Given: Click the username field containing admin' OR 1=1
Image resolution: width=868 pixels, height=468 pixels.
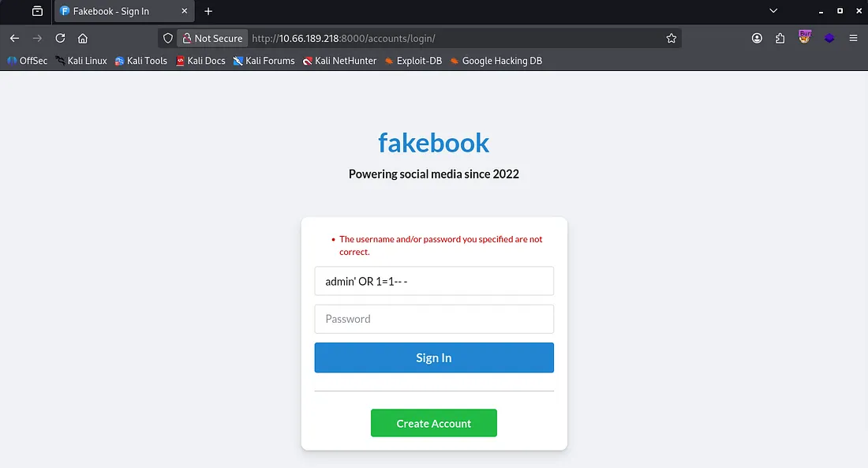Looking at the screenshot, I should [x=434, y=281].
